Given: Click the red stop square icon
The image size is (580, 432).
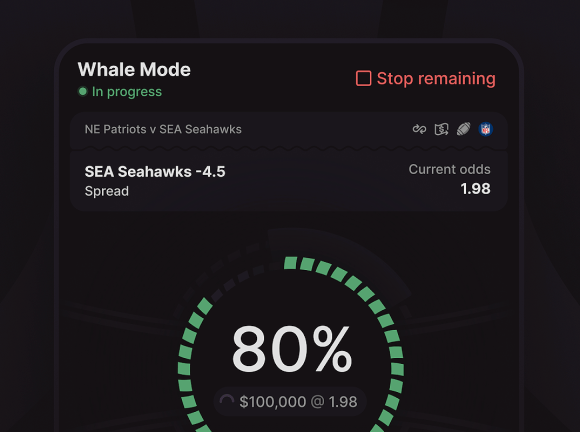Looking at the screenshot, I should coord(363,78).
